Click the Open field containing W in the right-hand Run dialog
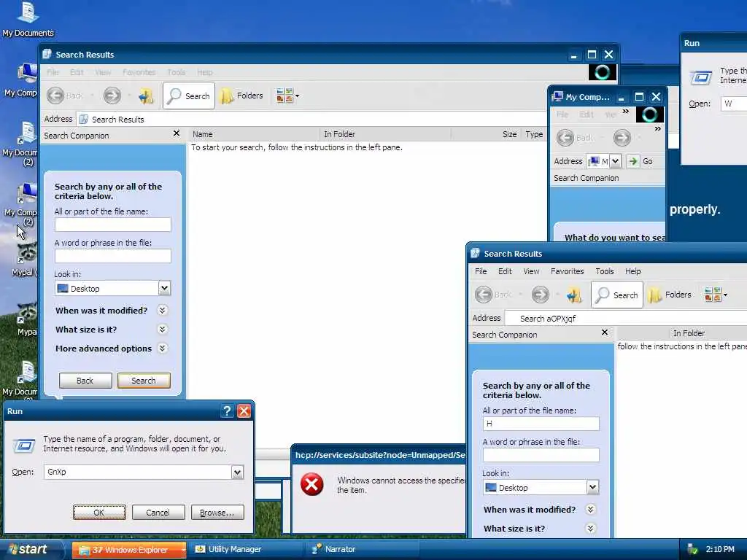Screen dimensions: 747x560 pos(734,104)
